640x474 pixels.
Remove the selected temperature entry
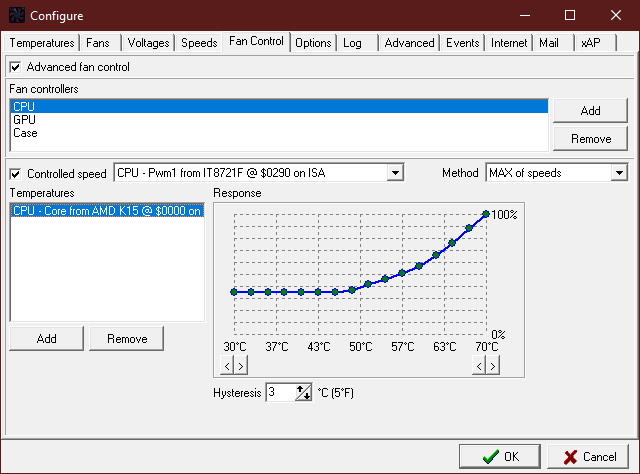127,338
